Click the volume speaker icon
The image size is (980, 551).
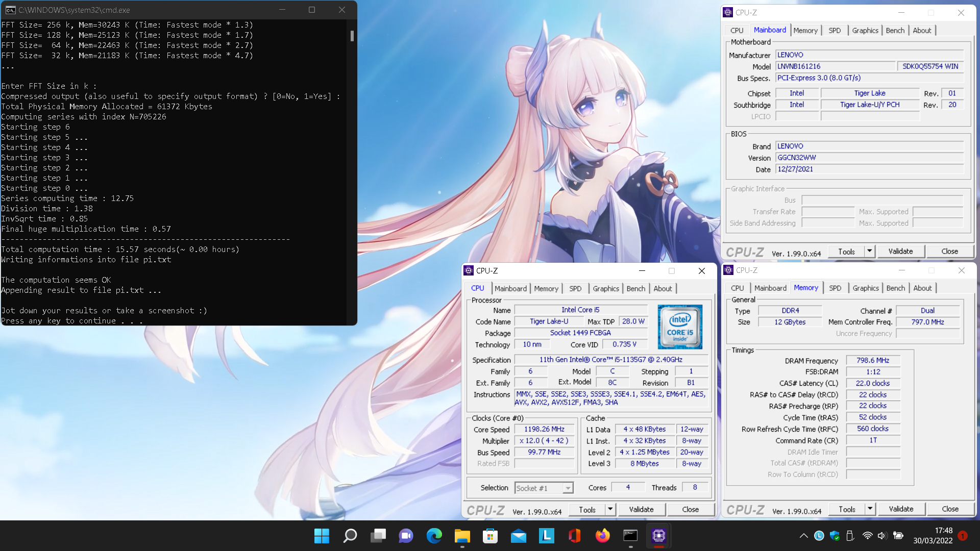click(882, 536)
